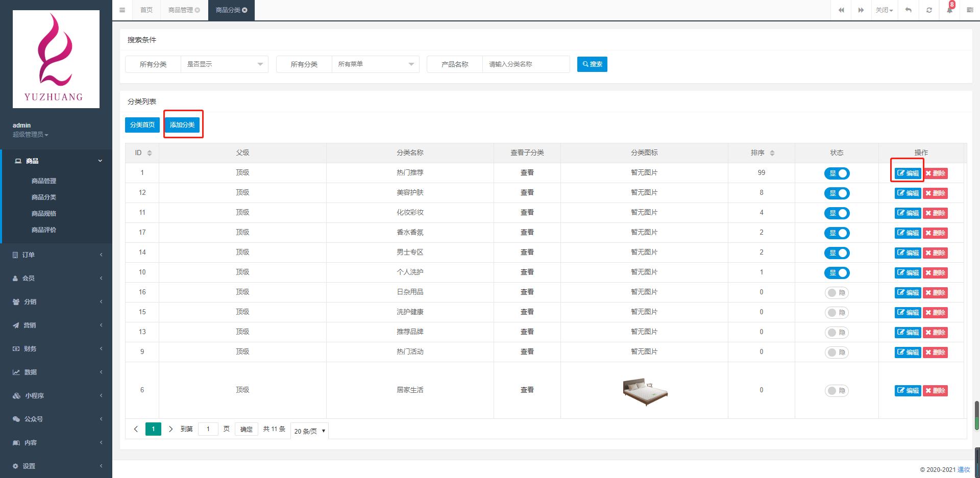The width and height of the screenshot is (980, 478).
Task: Expand the 分销 sidebar menu
Action: 56,302
